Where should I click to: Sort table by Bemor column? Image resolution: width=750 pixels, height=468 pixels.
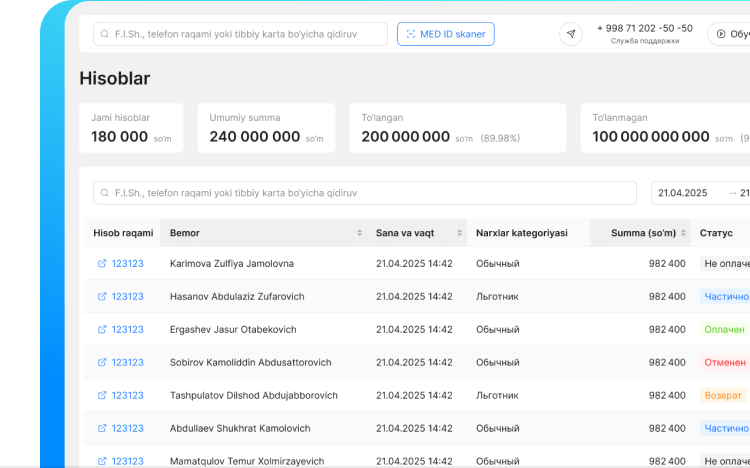click(x=359, y=233)
